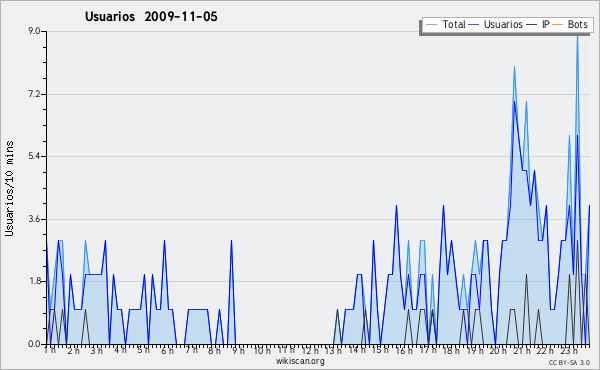
Task: Click the y-axis value 9.0
Action: 34,31
